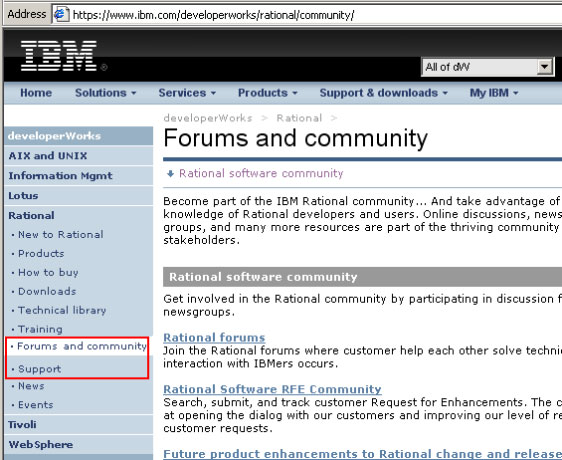Viewport: 562px width, 460px height.
Task: Jump to Rational software community anchor
Action: pyautogui.click(x=261, y=174)
